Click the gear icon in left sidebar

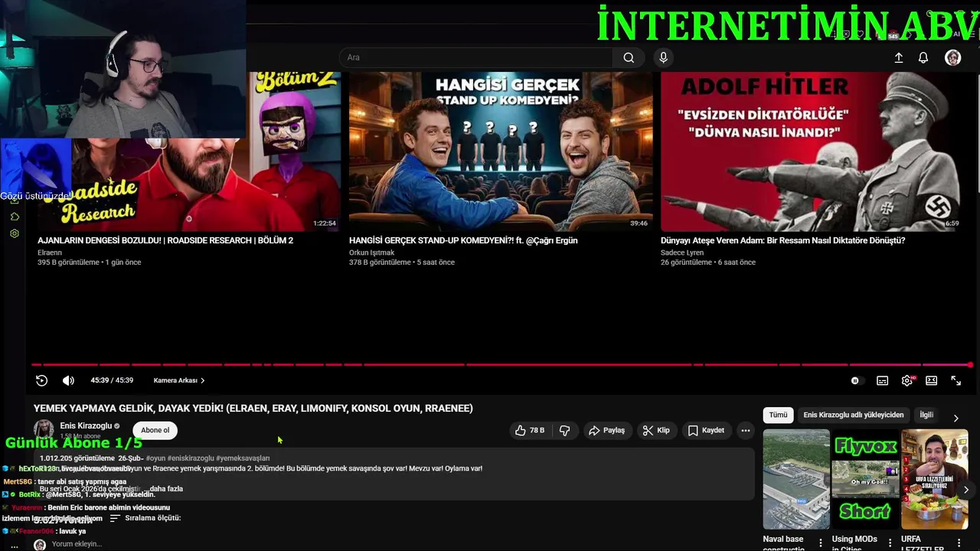(x=15, y=233)
